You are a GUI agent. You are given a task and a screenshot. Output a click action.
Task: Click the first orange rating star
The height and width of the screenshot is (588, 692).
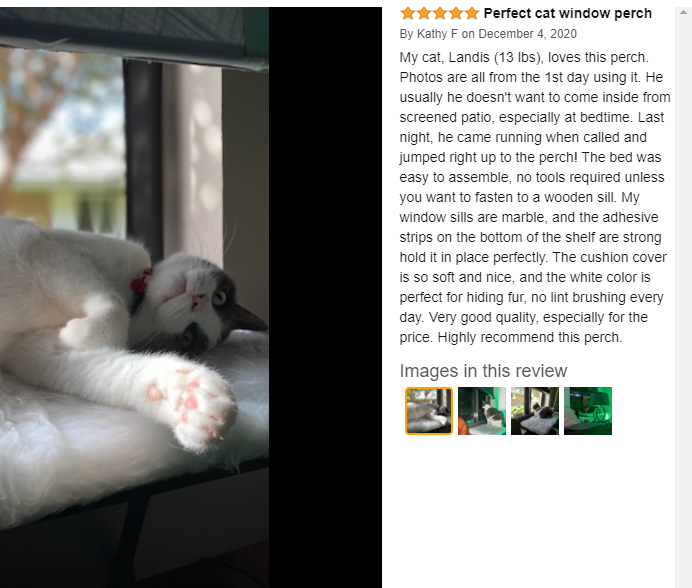[x=408, y=14]
